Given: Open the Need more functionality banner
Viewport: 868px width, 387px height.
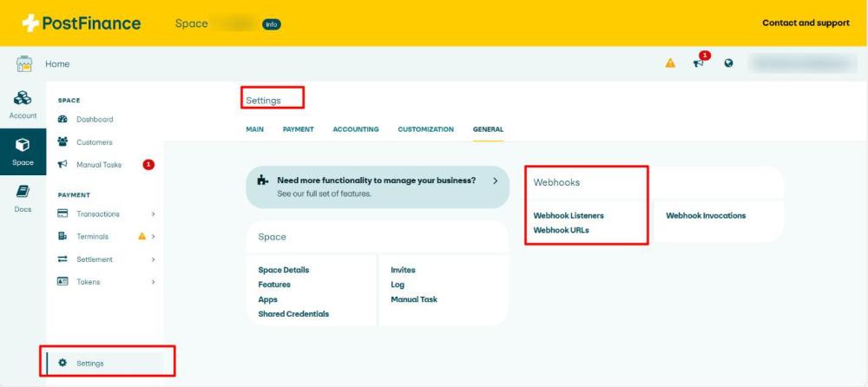Looking at the screenshot, I should [x=378, y=187].
